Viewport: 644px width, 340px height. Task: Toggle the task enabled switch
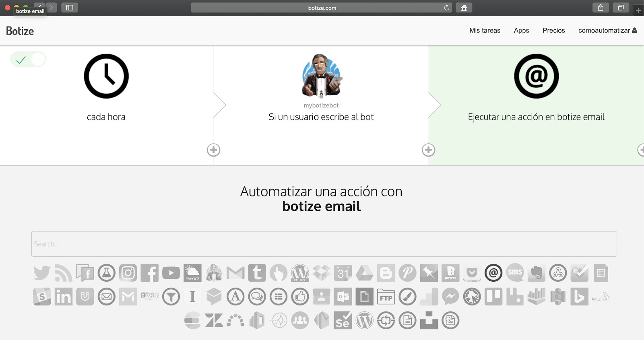(28, 60)
